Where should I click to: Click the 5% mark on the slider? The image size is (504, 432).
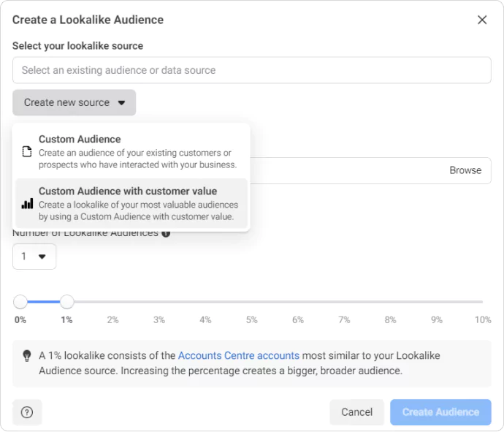click(x=251, y=302)
